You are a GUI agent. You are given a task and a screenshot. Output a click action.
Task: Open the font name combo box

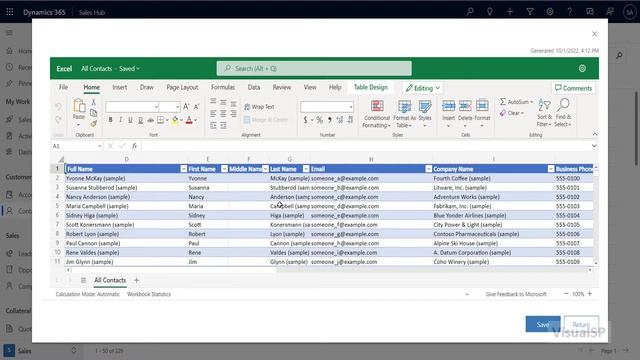[x=132, y=107]
